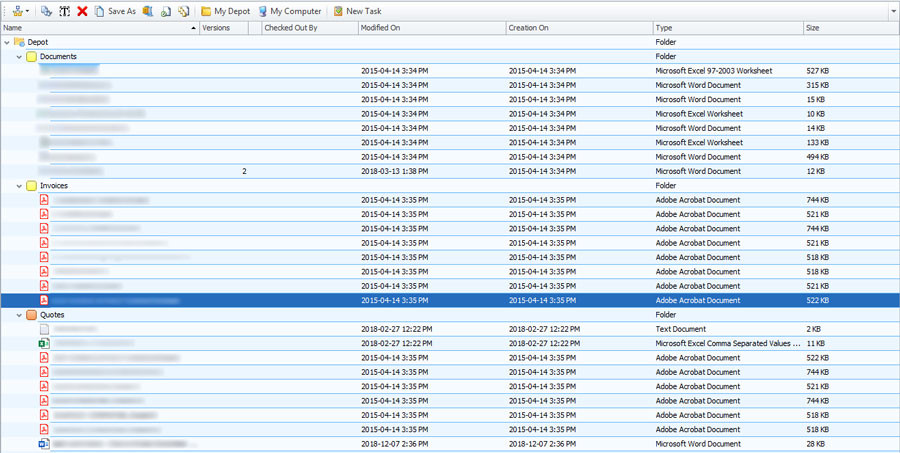900x453 pixels.
Task: Open My Depot
Action: coord(225,11)
